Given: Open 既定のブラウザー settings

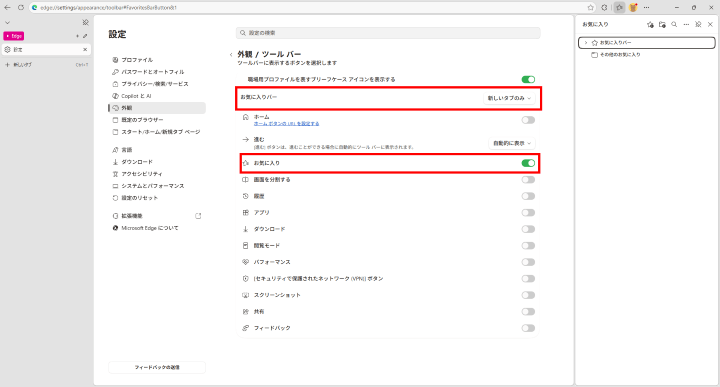Looking at the screenshot, I should (x=157, y=120).
